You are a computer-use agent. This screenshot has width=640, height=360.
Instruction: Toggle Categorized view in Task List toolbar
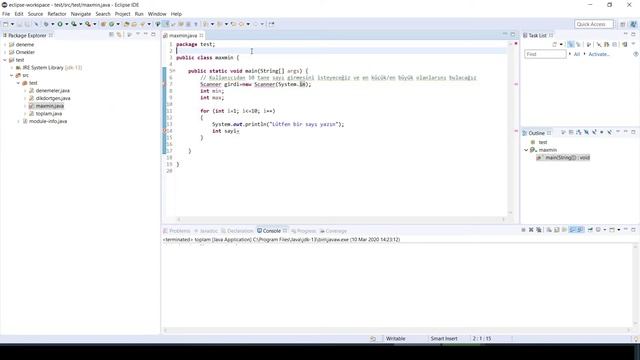click(x=571, y=44)
